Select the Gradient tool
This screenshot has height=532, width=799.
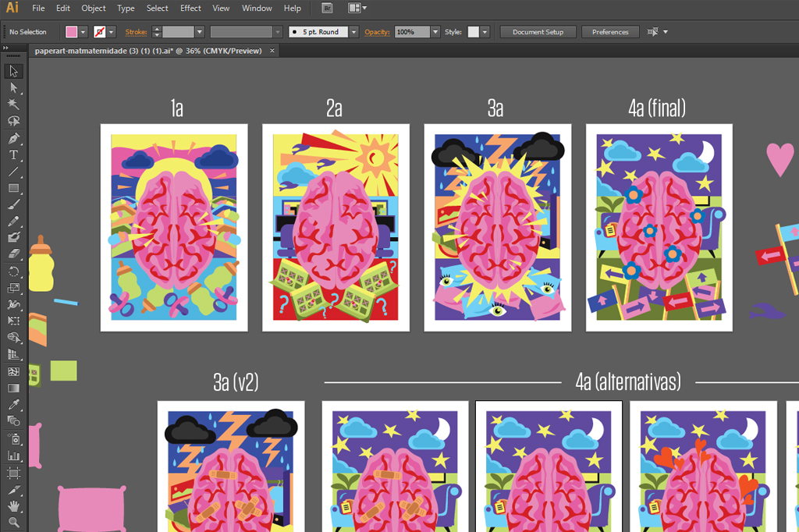pyautogui.click(x=14, y=388)
